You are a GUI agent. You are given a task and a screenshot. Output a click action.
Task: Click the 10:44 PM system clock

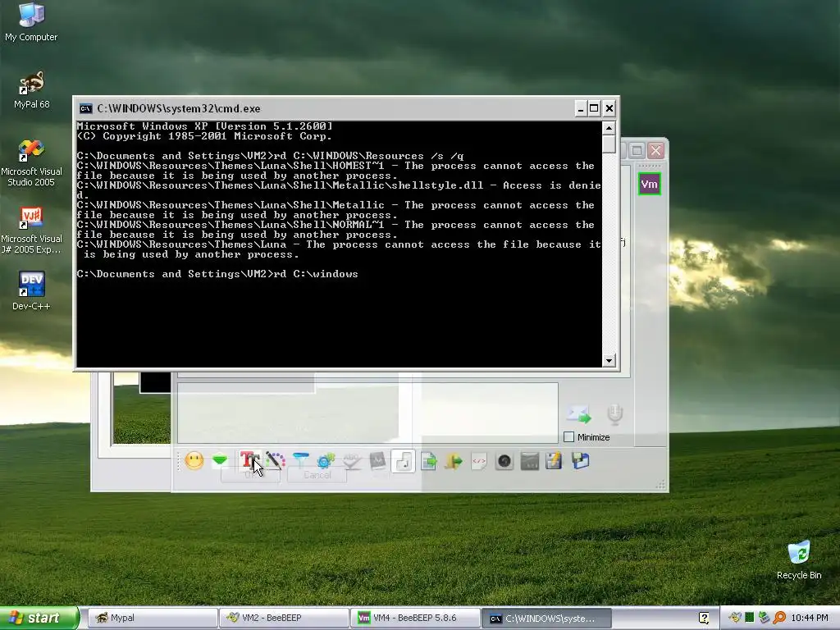810,618
